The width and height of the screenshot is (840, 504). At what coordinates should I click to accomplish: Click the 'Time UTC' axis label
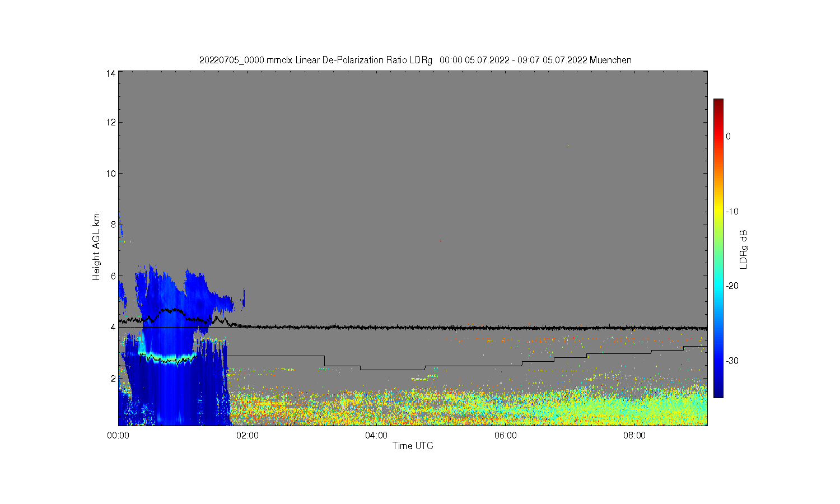(413, 446)
